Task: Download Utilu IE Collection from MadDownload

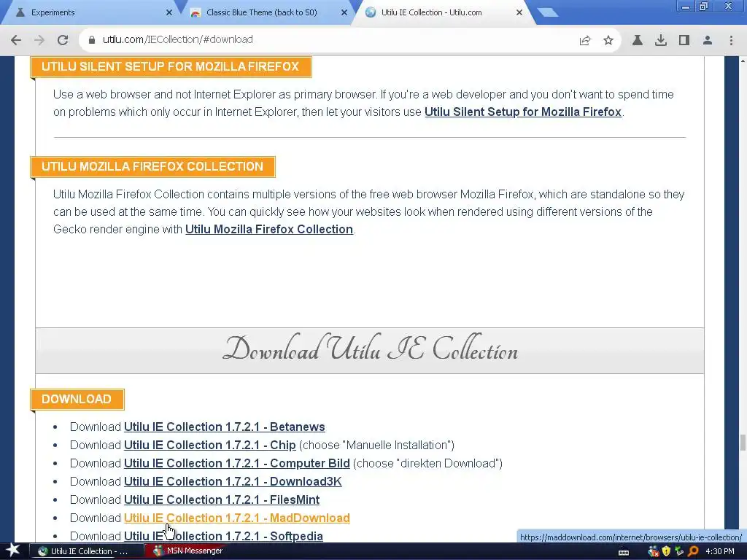Action: click(237, 518)
